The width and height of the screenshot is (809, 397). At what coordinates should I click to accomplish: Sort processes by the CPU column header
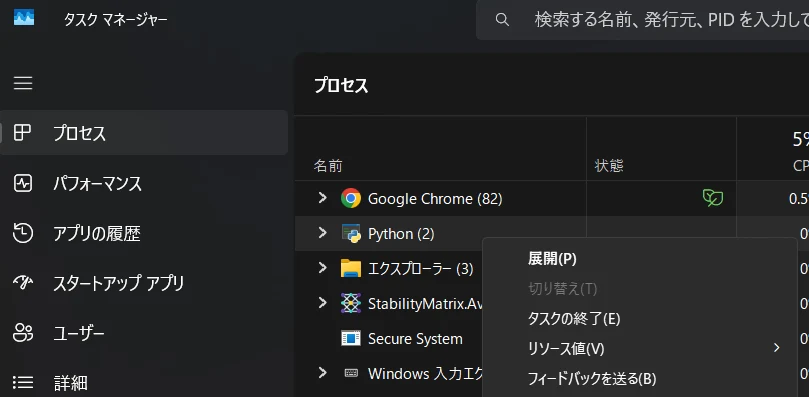click(x=801, y=166)
